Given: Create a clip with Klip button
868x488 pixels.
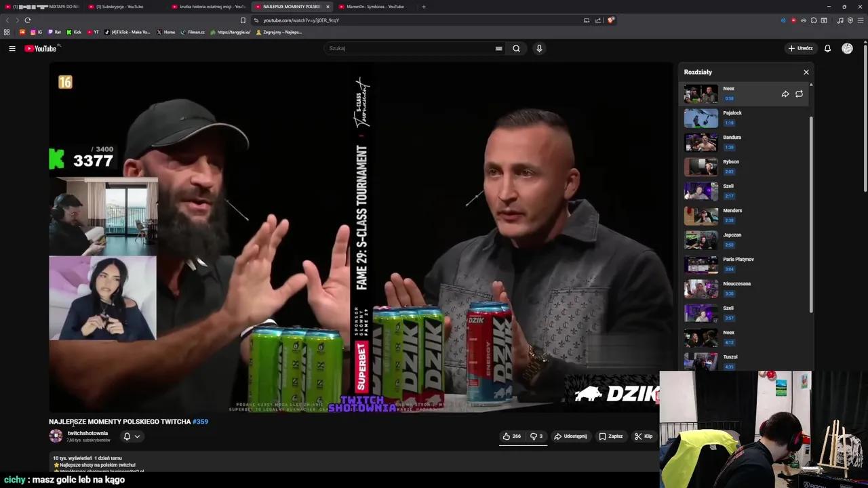Looking at the screenshot, I should click(644, 436).
